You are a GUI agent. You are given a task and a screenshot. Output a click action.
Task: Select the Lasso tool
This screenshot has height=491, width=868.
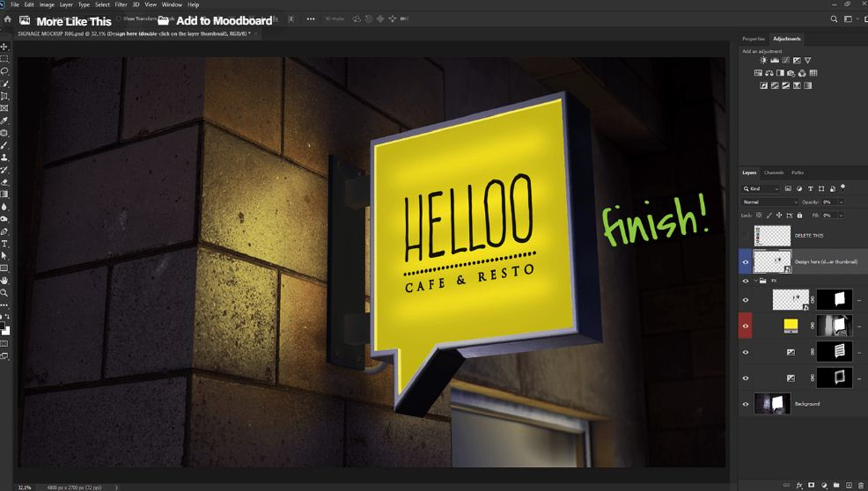pos(4,71)
